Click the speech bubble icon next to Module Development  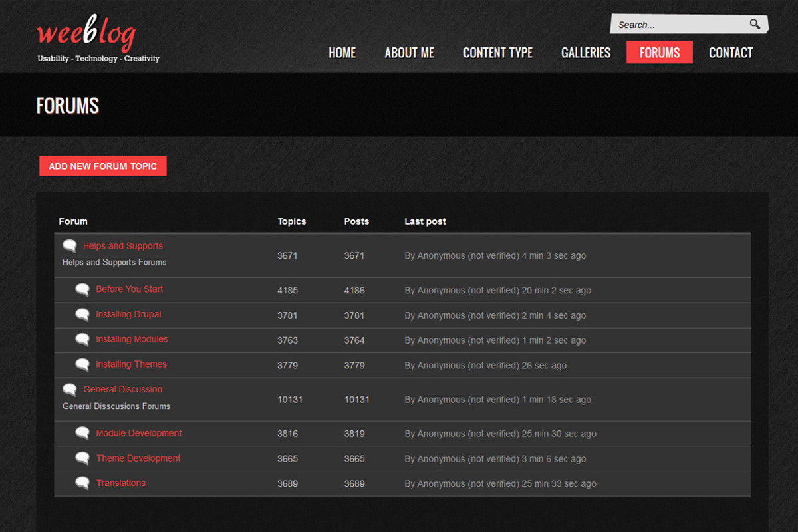coord(82,434)
